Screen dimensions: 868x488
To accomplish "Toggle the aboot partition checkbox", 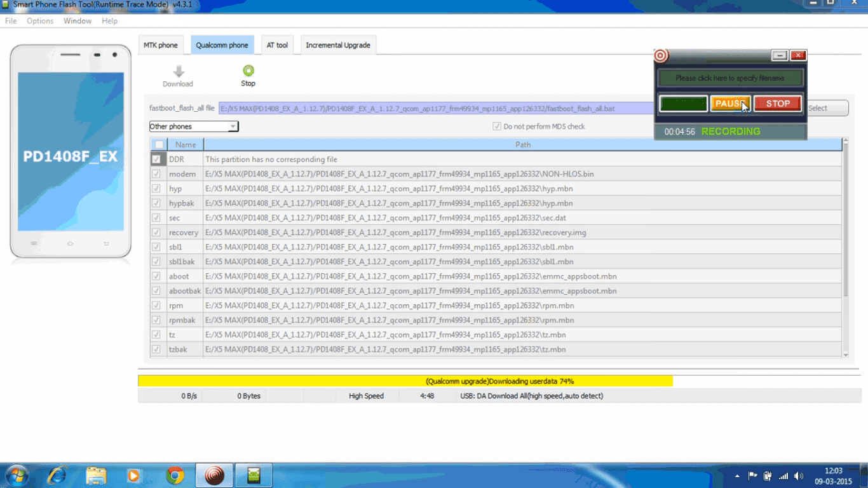I will (156, 276).
